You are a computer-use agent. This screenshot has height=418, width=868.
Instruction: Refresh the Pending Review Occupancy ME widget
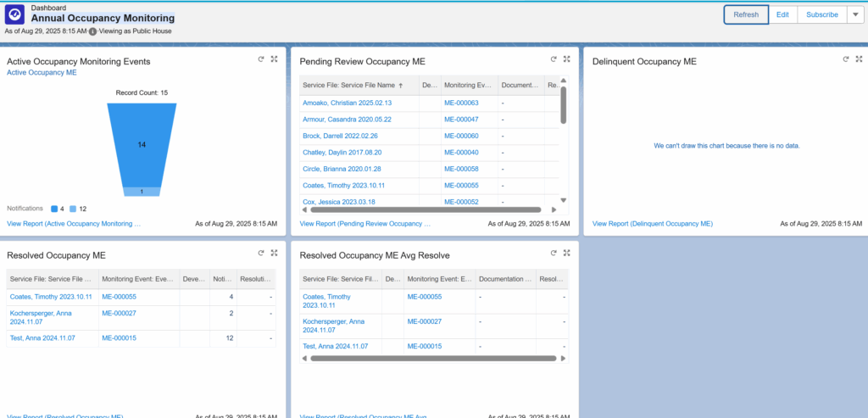coord(553,59)
